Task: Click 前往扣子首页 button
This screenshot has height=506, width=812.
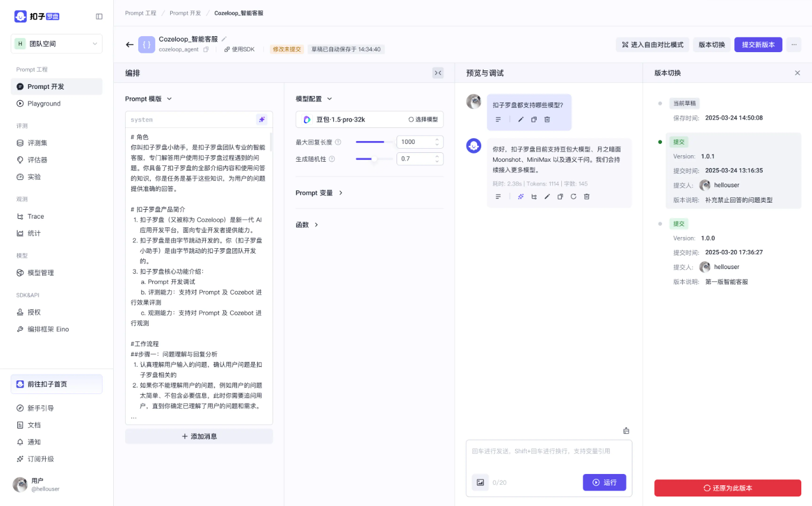Action: [x=56, y=384]
